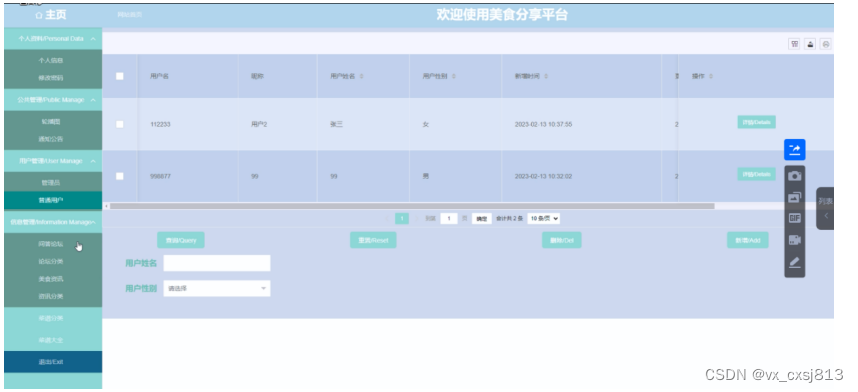This screenshot has width=858, height=392.
Task: Click the camera screenshot icon
Action: pyautogui.click(x=795, y=176)
